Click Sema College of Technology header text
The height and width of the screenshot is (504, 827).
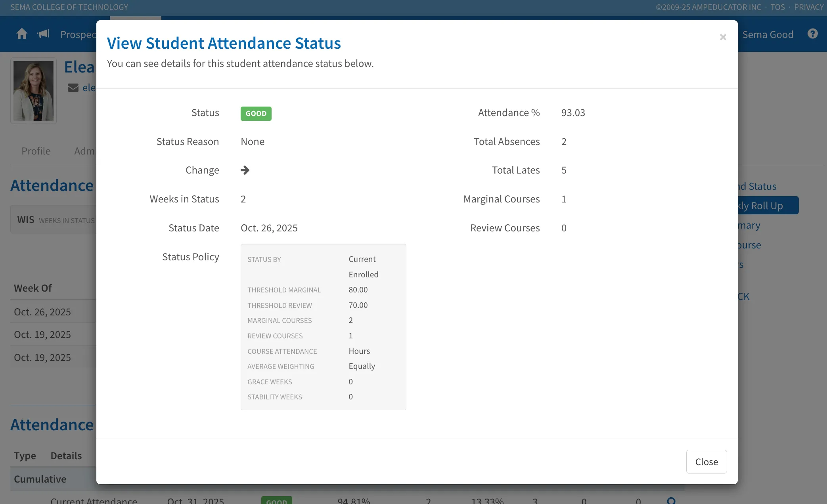(69, 7)
